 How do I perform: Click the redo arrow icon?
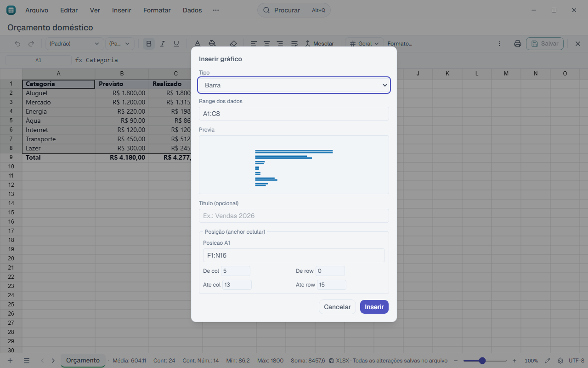(31, 44)
